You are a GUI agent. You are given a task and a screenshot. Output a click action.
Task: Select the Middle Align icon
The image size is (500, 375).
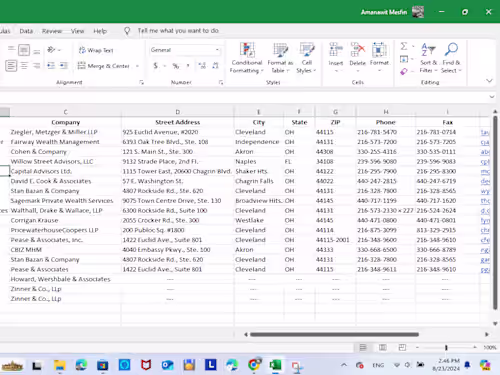click(x=24, y=50)
